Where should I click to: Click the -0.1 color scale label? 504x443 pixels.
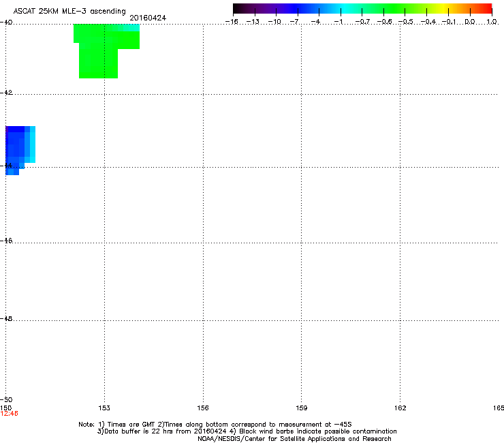pyautogui.click(x=450, y=22)
